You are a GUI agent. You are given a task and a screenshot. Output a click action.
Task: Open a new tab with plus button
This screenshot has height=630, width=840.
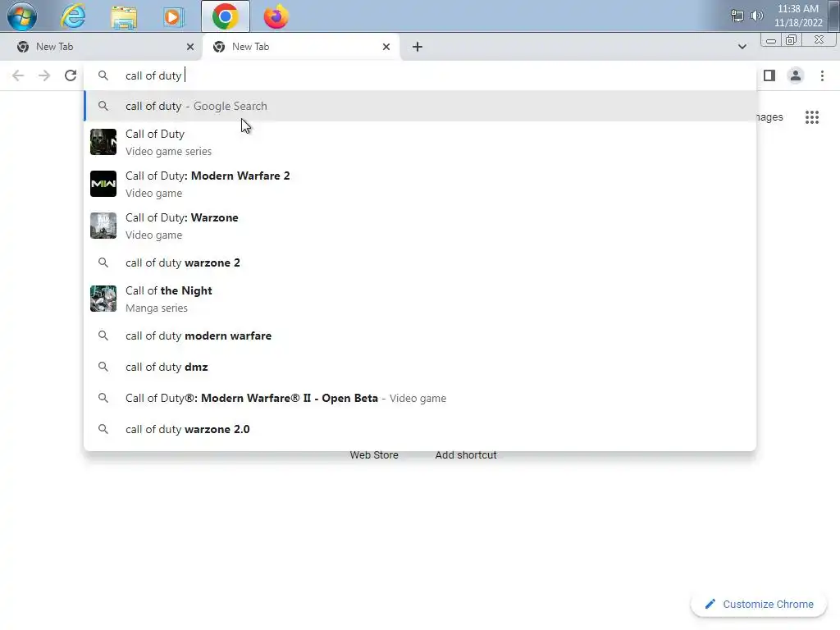coord(418,47)
